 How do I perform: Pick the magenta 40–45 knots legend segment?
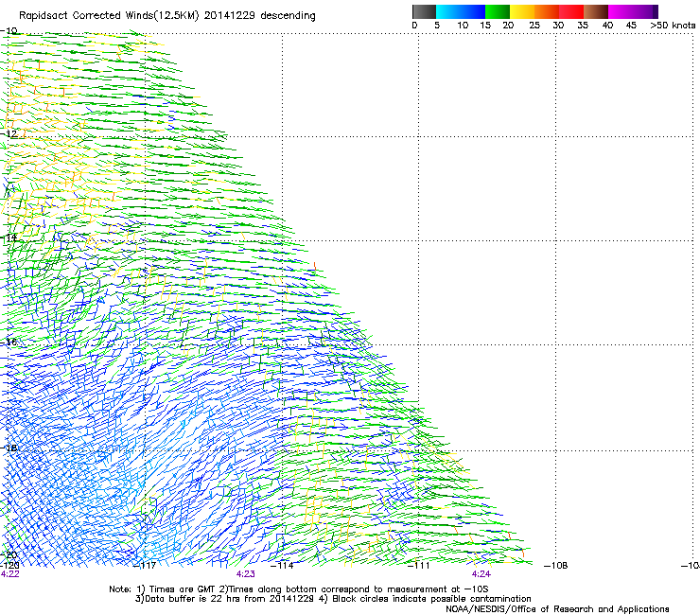621,11
